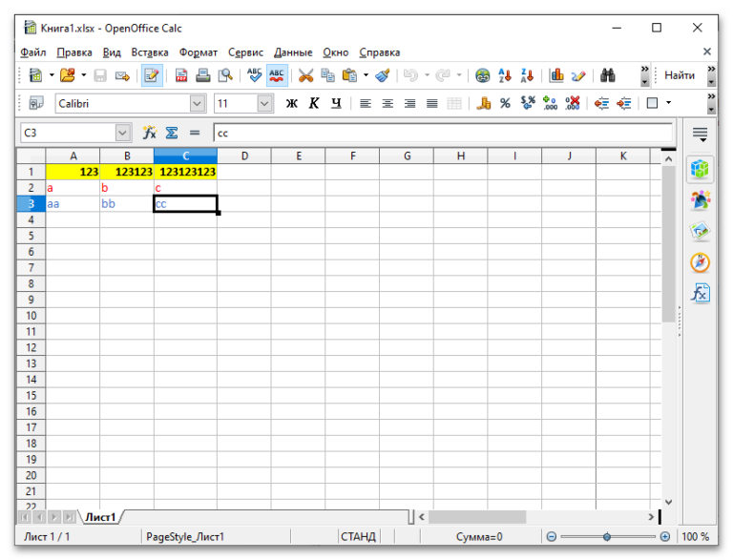Open Styles and Formatting icon

tap(36, 103)
